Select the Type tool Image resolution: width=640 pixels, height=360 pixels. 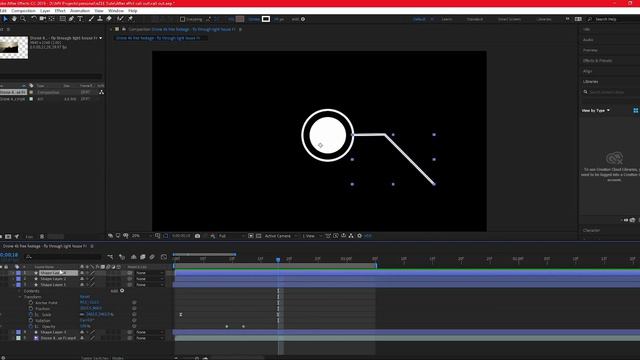tap(80, 19)
